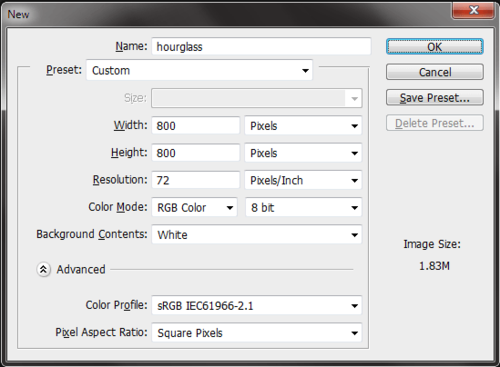Open the Preset dropdown showing Custom
Image resolution: width=500 pixels, height=367 pixels.
pyautogui.click(x=199, y=70)
